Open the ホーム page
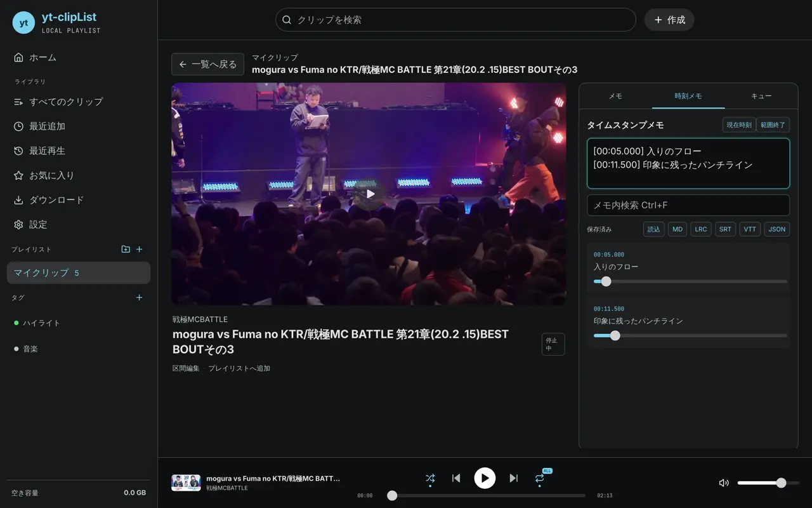Screen dimensions: 812x508 (79, 57)
